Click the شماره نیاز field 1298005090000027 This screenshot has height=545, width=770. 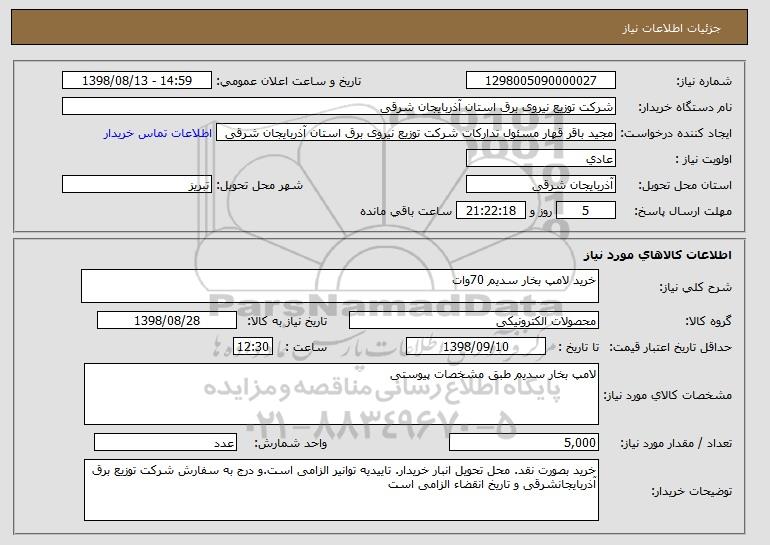541,81
